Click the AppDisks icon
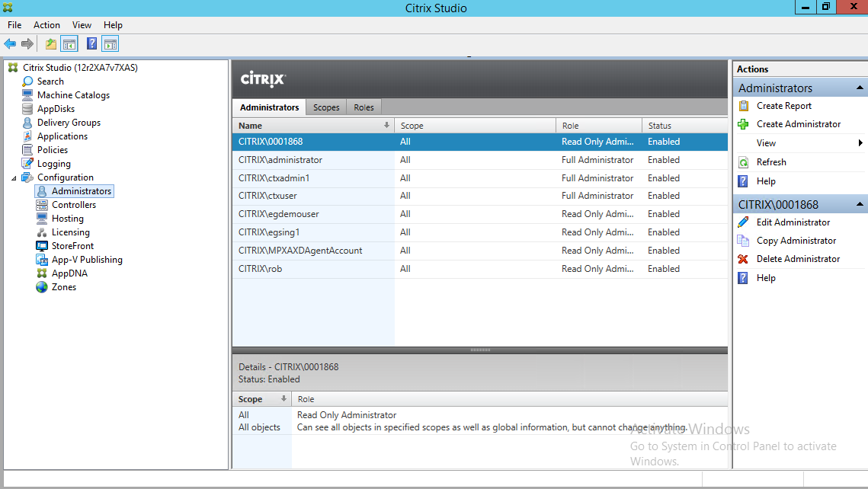The image size is (868, 489). coord(27,108)
